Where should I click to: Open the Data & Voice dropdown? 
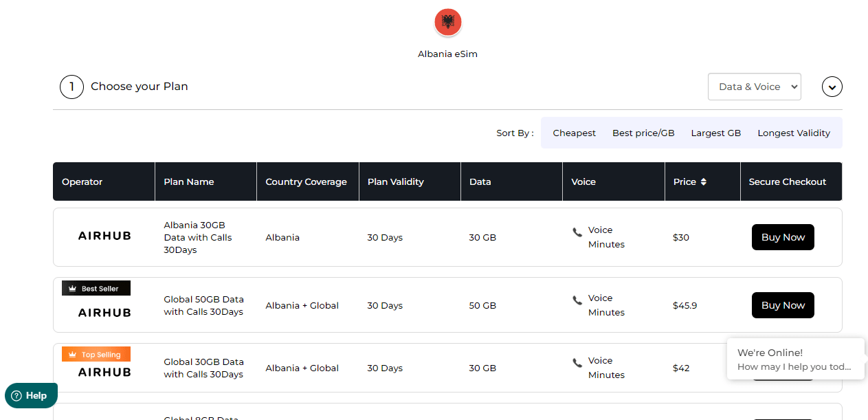tap(755, 87)
